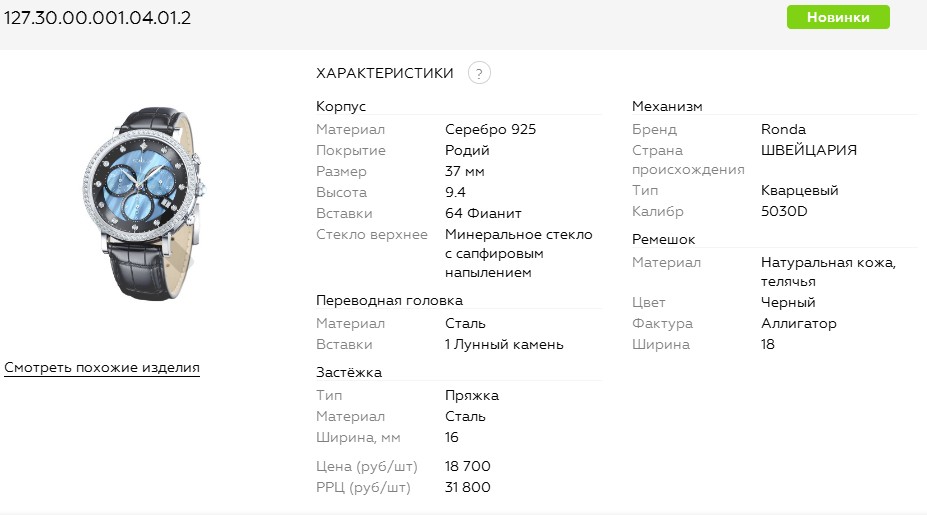Click the caliber value 5030D
Viewport: 927px width, 515px height.
(x=784, y=211)
